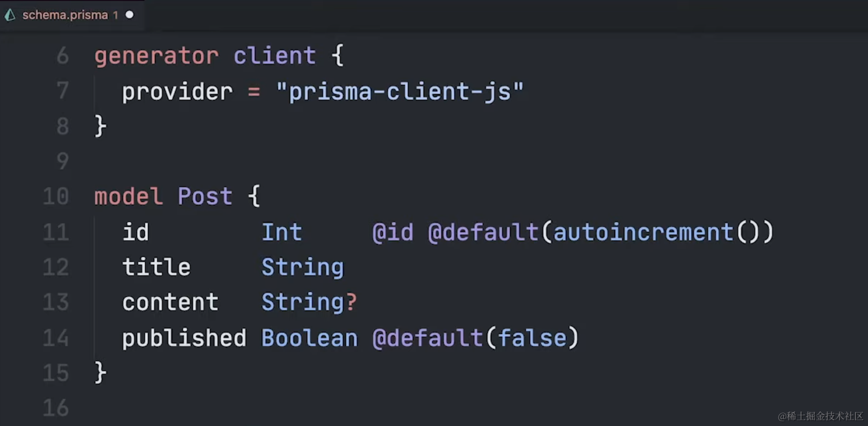868x426 pixels.
Task: Click line number 10 in the gutter
Action: tap(56, 196)
